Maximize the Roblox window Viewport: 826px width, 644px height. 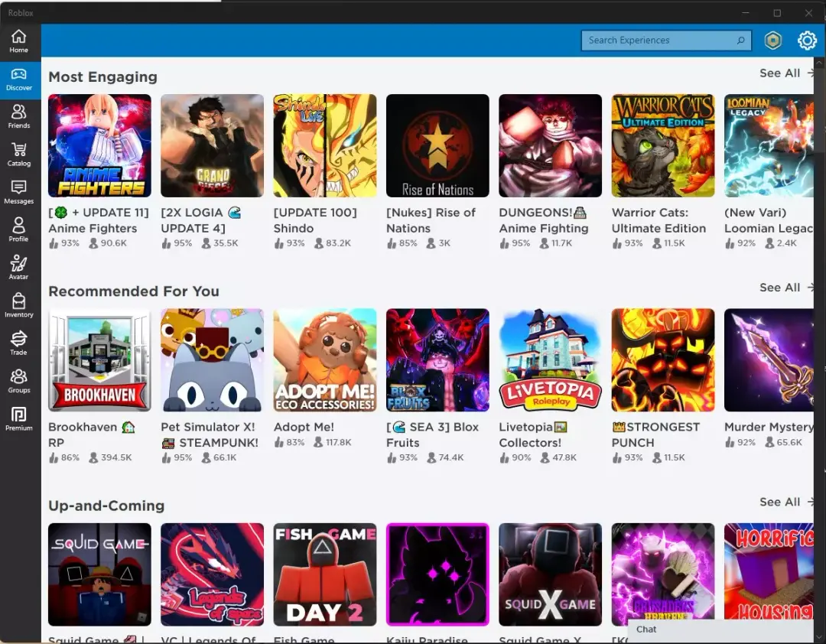click(x=777, y=13)
